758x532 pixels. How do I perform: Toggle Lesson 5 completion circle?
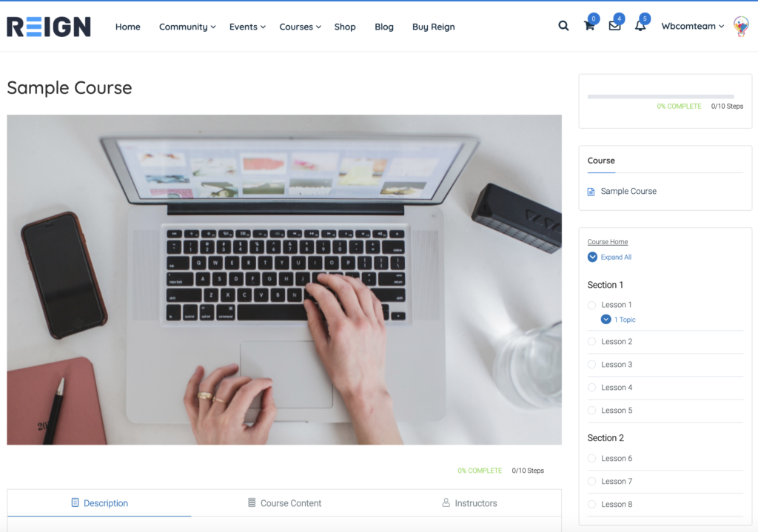(591, 410)
